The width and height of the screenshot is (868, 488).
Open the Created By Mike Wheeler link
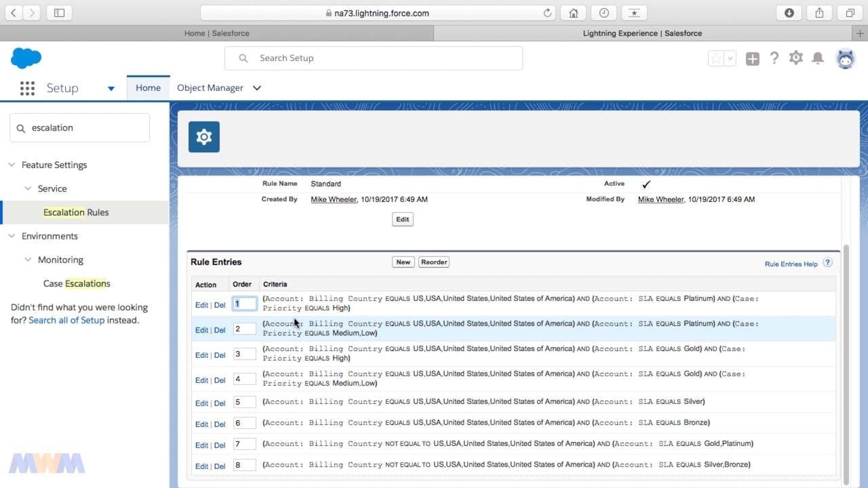coord(334,199)
